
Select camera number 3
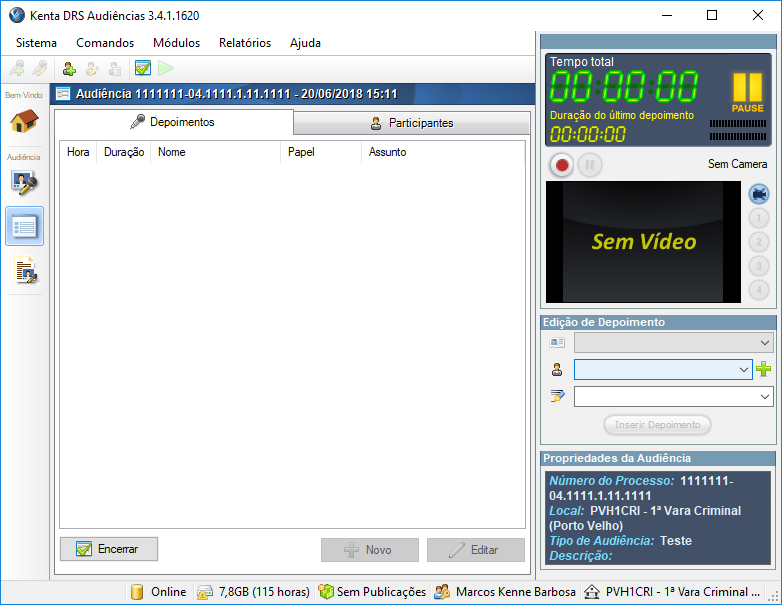tap(759, 266)
